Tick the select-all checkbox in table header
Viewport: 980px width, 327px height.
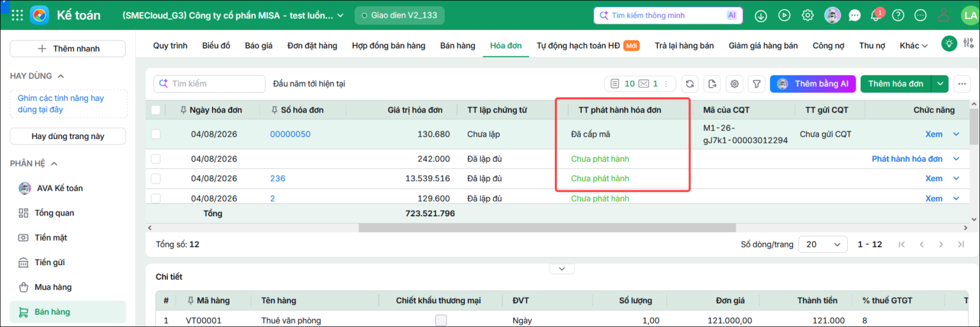point(156,110)
